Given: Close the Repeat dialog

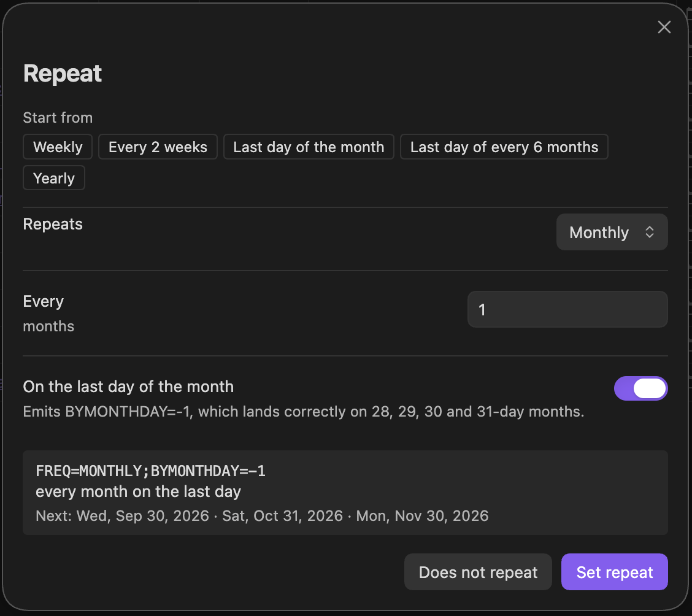Looking at the screenshot, I should click(664, 27).
